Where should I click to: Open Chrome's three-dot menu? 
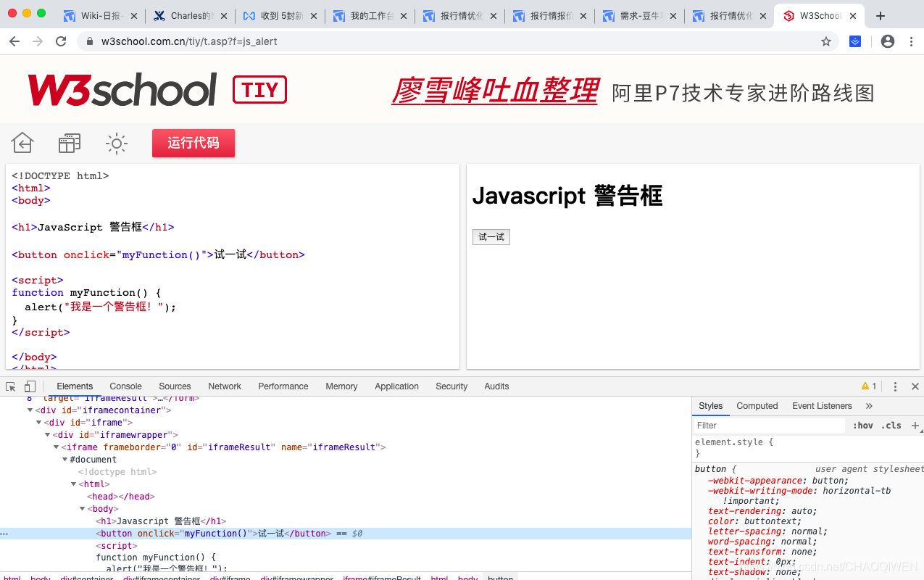pos(911,41)
